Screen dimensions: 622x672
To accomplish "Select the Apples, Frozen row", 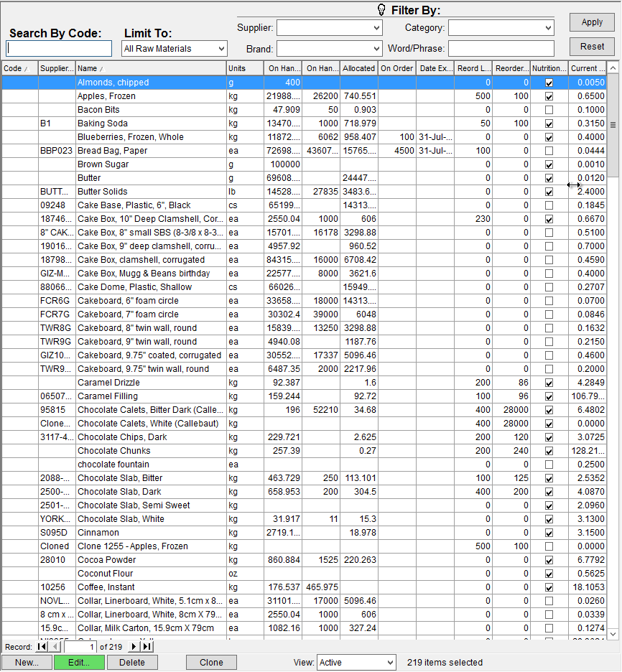I will [304, 96].
